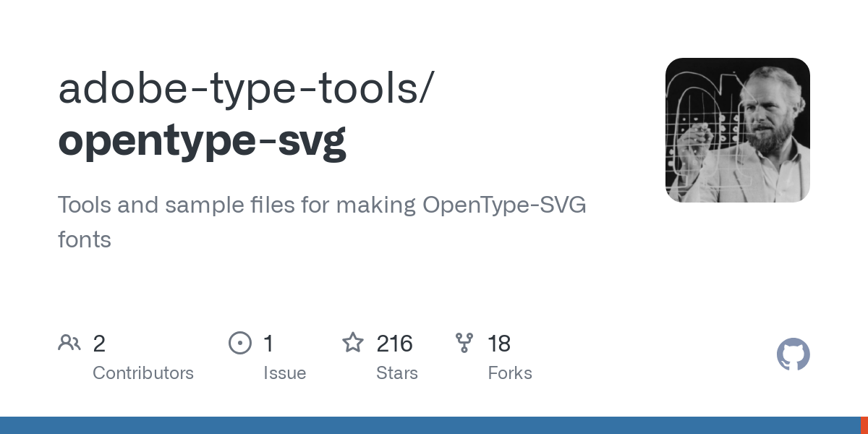Click the GitHub Octocat logo
Image resolution: width=868 pixels, height=434 pixels.
click(x=793, y=354)
